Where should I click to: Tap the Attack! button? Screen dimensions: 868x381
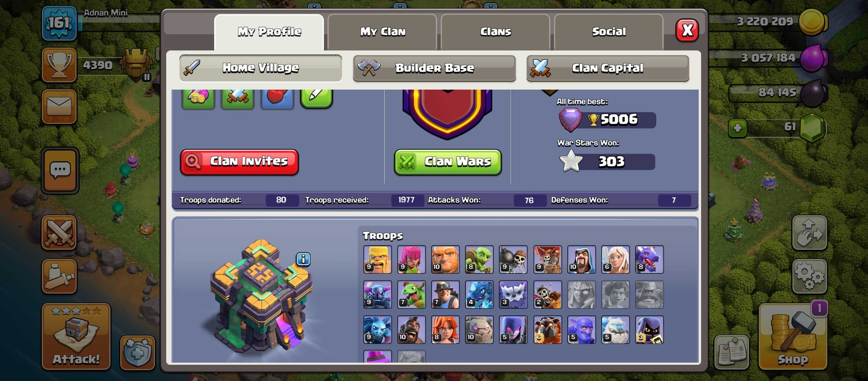click(x=76, y=337)
